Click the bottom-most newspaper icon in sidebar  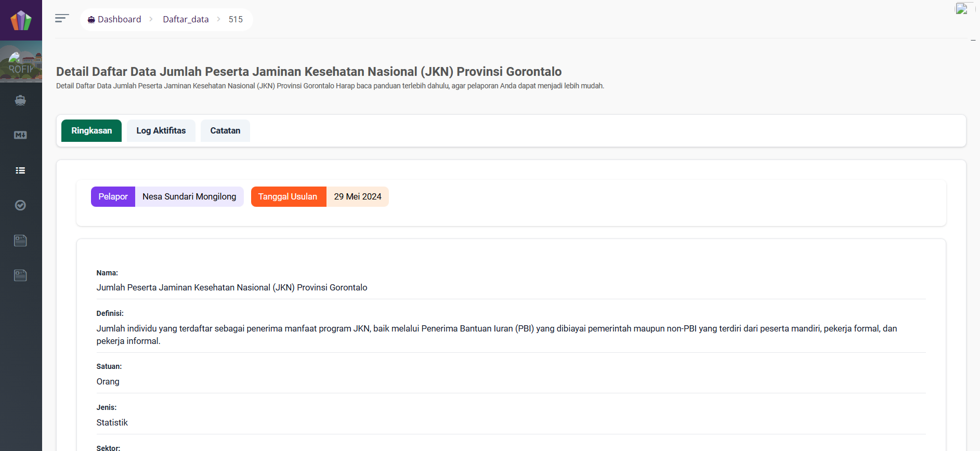[x=20, y=275]
